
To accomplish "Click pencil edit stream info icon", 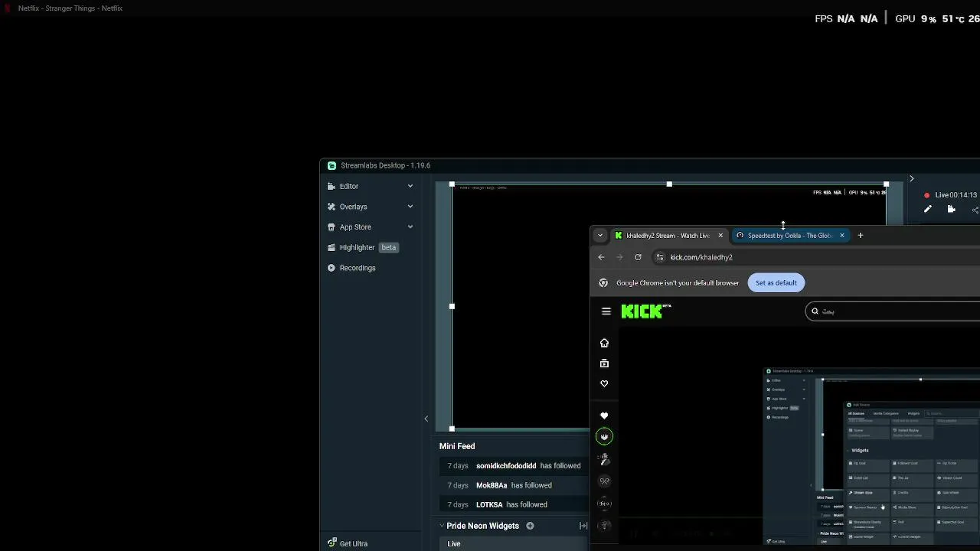I will pyautogui.click(x=927, y=210).
